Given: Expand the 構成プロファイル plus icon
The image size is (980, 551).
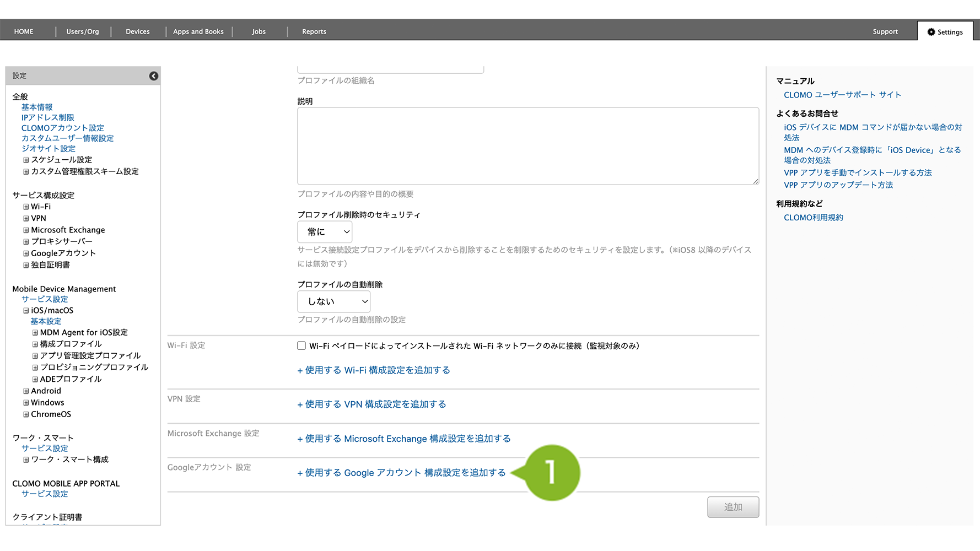Looking at the screenshot, I should click(35, 344).
